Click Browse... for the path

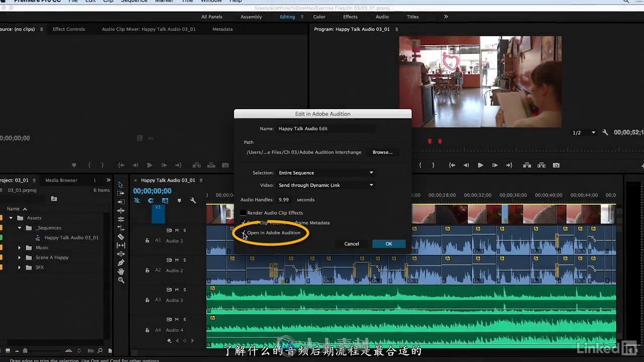point(382,152)
